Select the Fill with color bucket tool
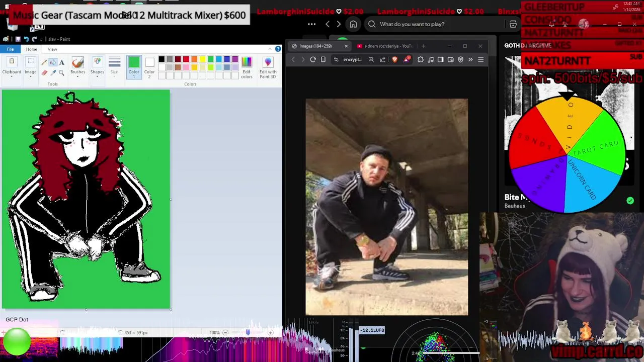 click(x=53, y=62)
